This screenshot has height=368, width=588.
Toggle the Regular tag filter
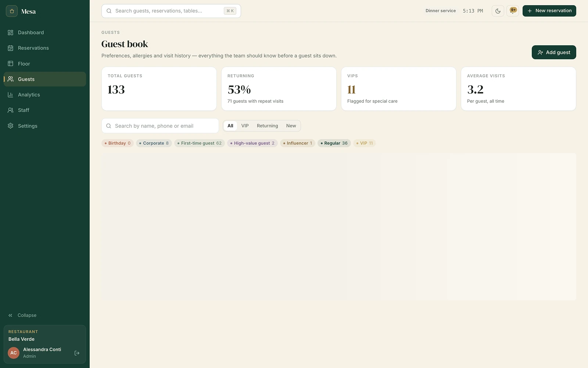[x=334, y=143]
